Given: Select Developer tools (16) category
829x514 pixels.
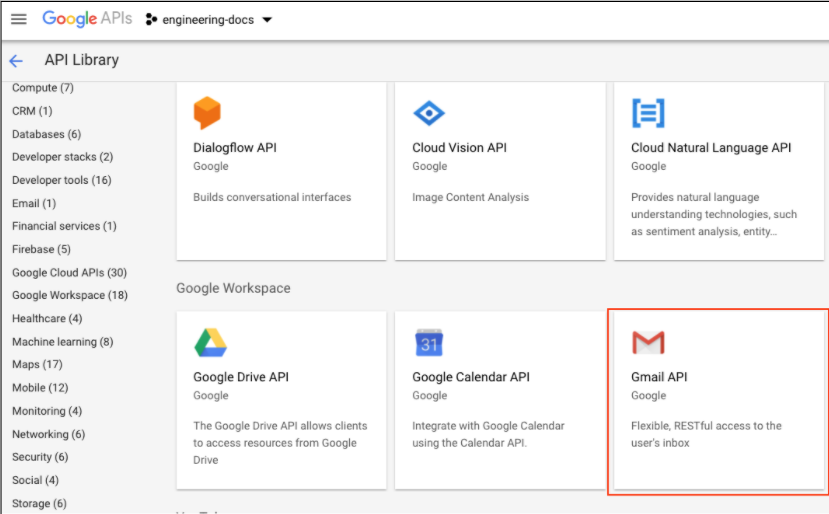Looking at the screenshot, I should (62, 180).
